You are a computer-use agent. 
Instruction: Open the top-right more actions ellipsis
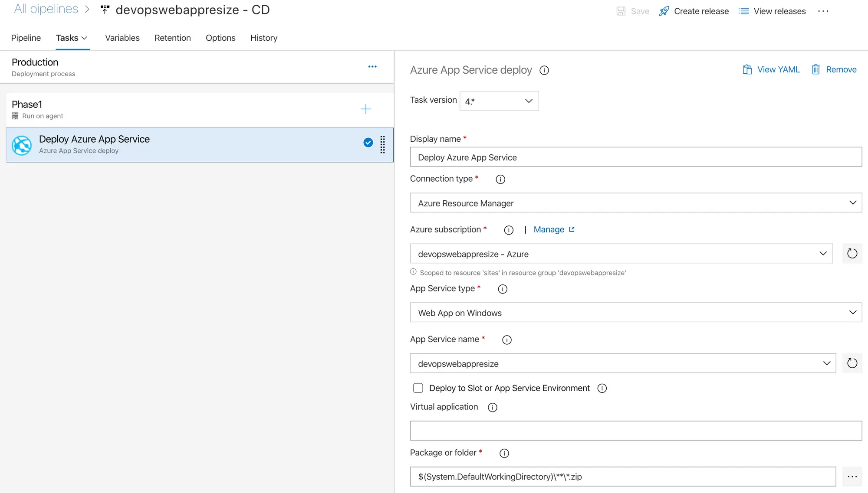pos(823,11)
